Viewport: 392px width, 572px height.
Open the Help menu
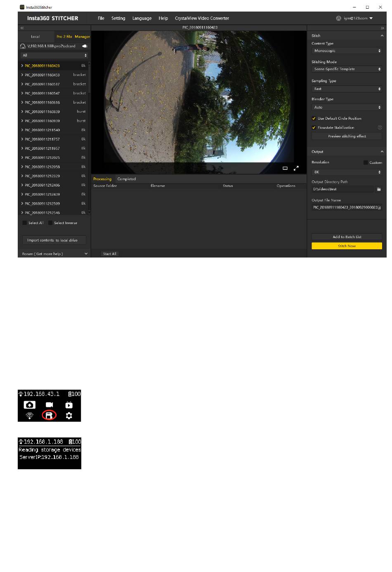click(163, 18)
